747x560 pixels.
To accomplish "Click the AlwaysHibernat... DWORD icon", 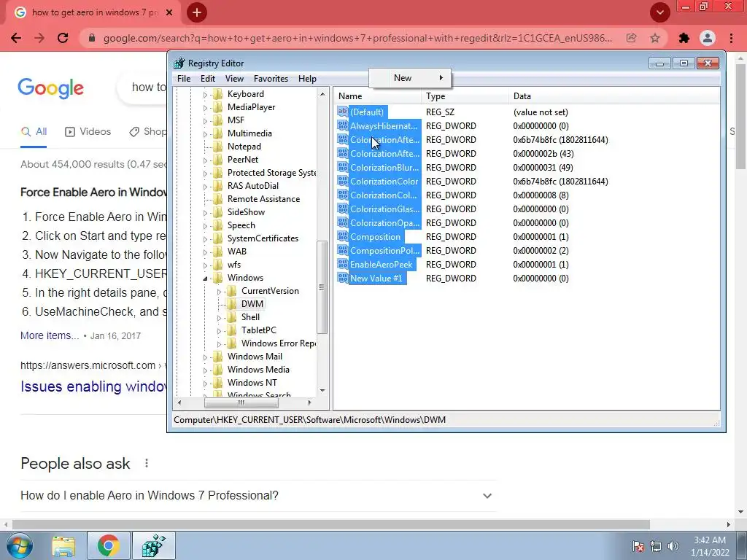I will 343,125.
